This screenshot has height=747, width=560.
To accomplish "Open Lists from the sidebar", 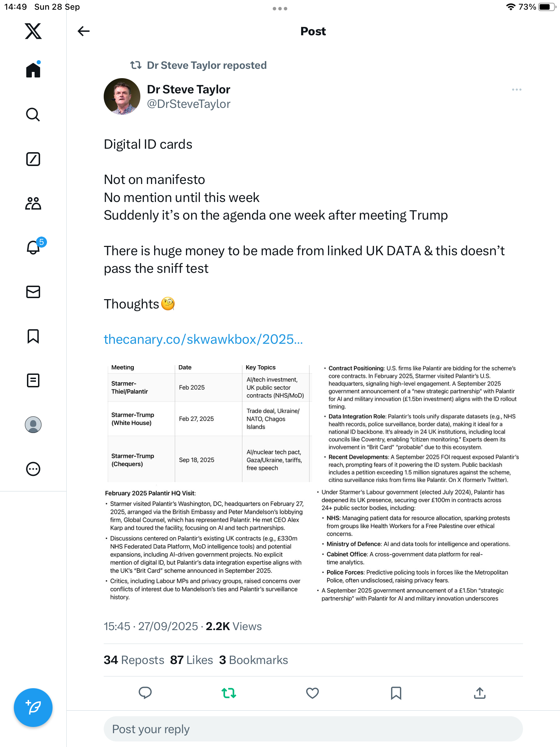I will pos(33,380).
